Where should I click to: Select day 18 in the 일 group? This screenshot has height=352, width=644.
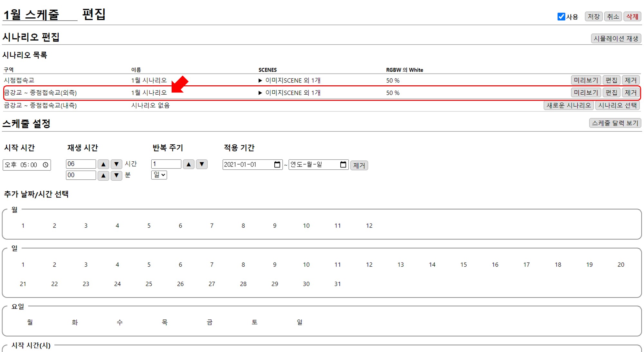(558, 265)
